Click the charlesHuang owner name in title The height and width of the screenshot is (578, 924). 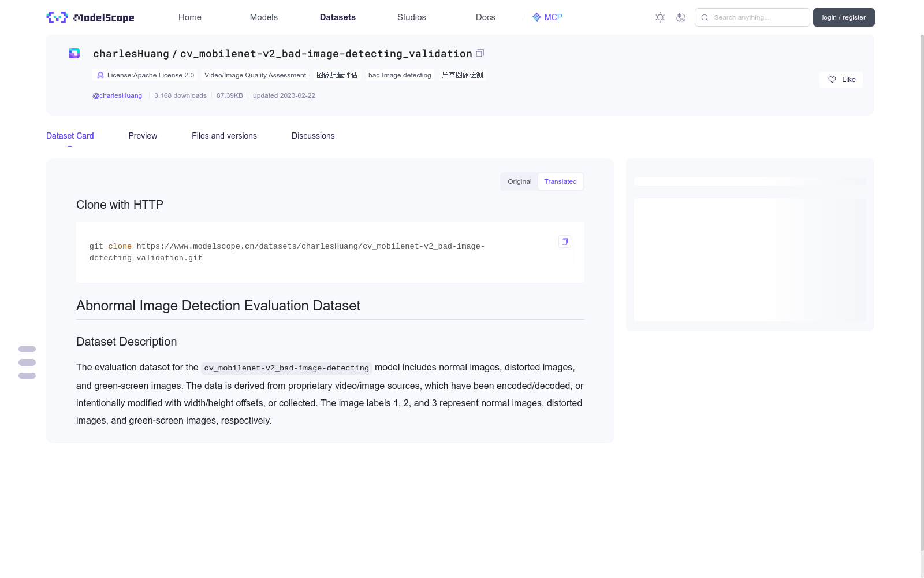131,54
